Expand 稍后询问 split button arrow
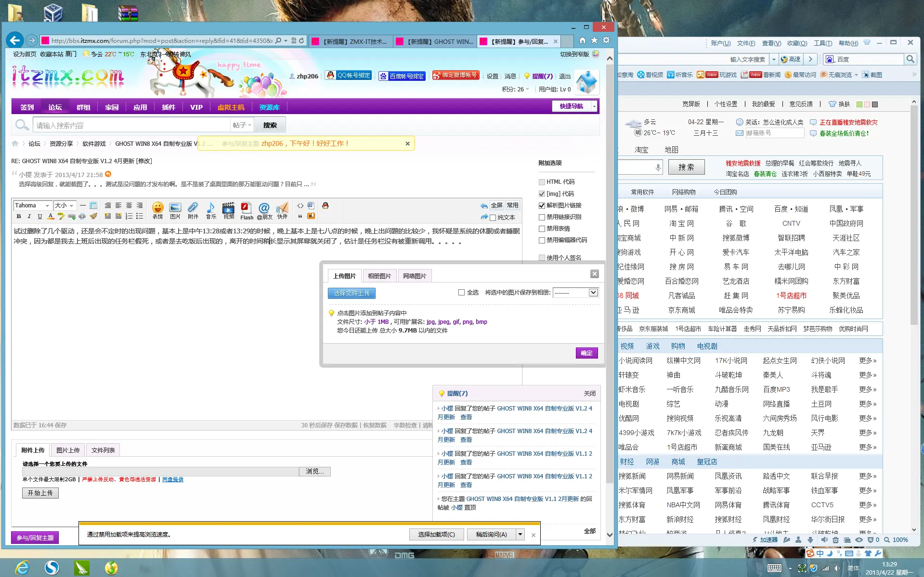 [x=520, y=534]
